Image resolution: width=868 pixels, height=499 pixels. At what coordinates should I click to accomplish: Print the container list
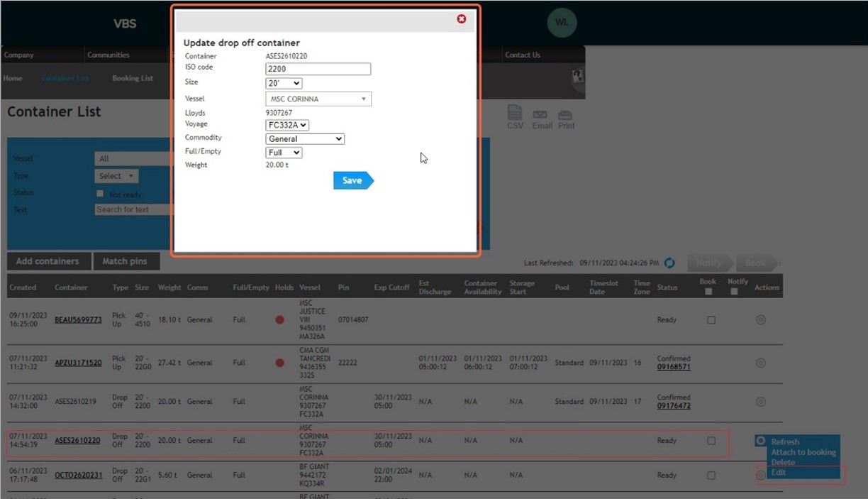[565, 118]
